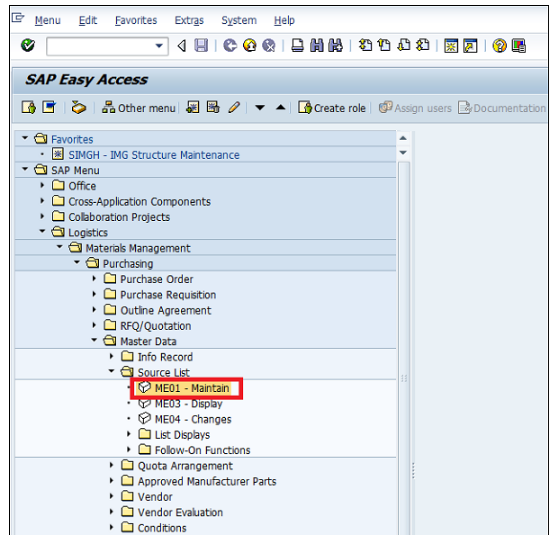Open the command field dropdown arrow
The width and height of the screenshot is (554, 535).
(x=159, y=46)
